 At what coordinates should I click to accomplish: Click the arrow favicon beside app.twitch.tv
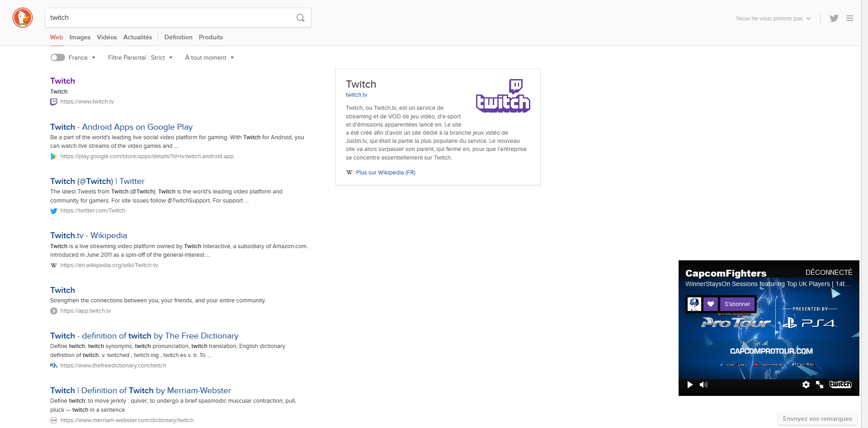(54, 311)
